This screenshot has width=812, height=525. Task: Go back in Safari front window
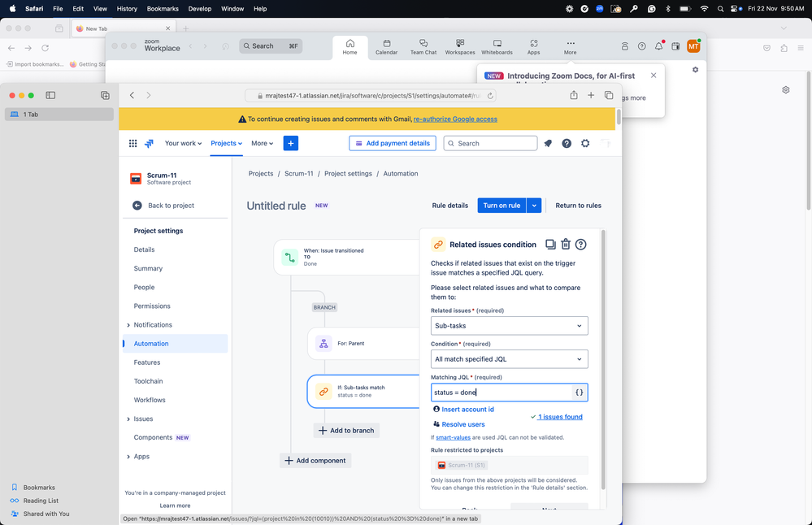coord(132,95)
